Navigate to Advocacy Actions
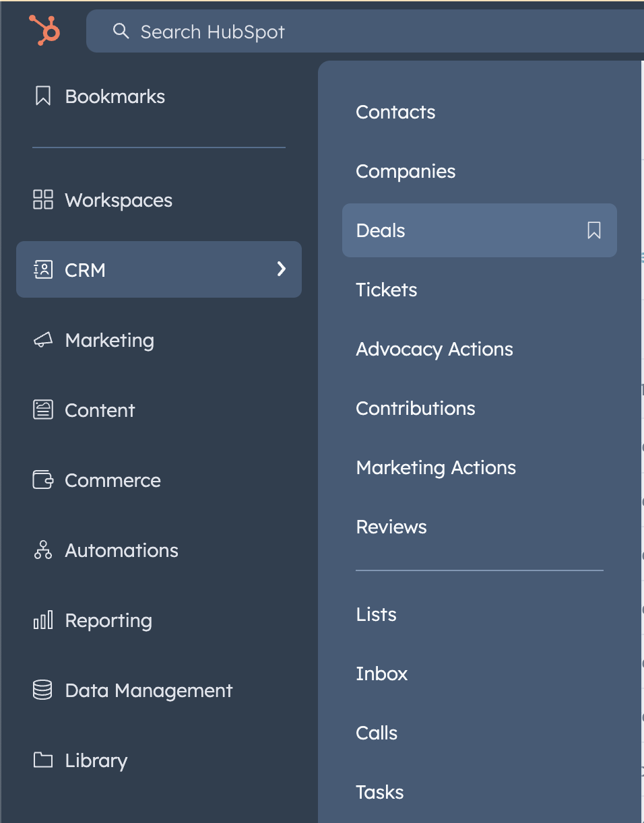Viewport: 644px width, 823px height. pos(434,349)
